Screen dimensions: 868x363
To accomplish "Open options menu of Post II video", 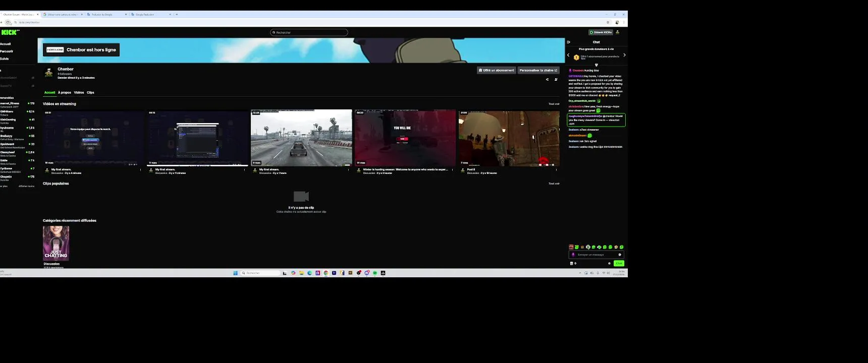I will click(x=556, y=170).
